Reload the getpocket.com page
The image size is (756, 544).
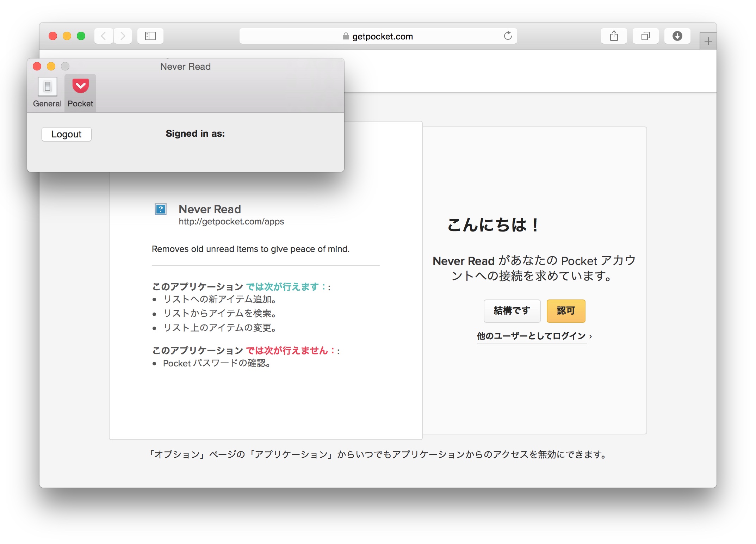click(508, 36)
